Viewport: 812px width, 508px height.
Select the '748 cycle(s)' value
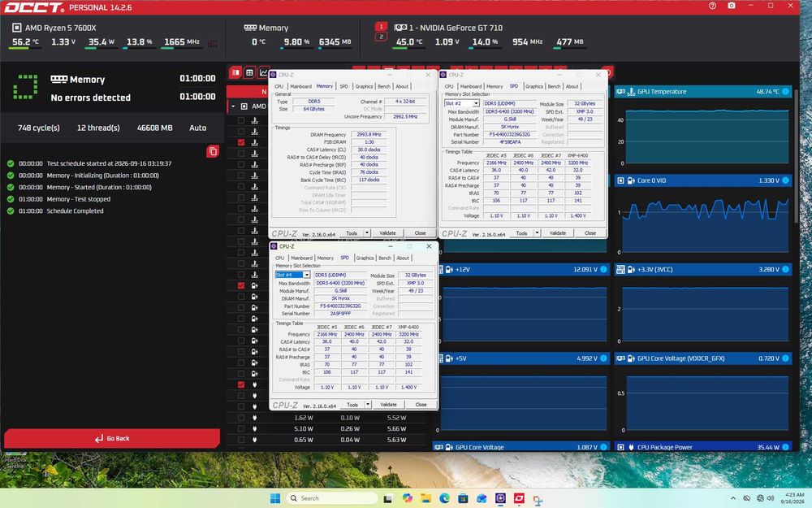pyautogui.click(x=38, y=128)
